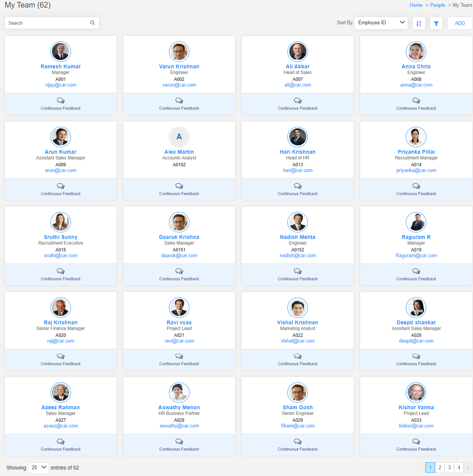Open the Sort By dropdown
This screenshot has height=476, width=473.
381,22
